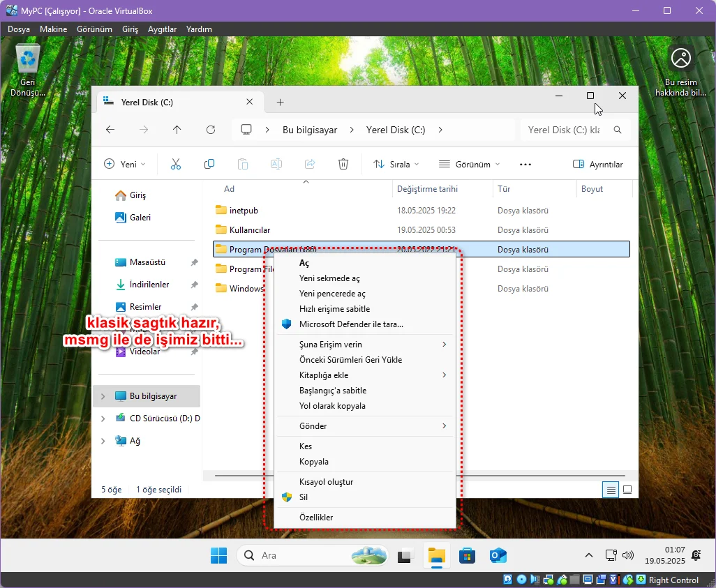Launch Outlook from the taskbar

[x=498, y=556]
